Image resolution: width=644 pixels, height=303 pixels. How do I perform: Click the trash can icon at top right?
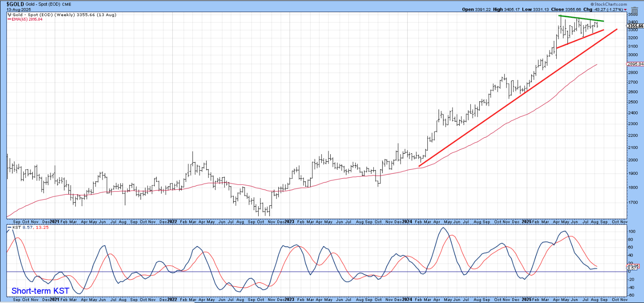click(634, 11)
